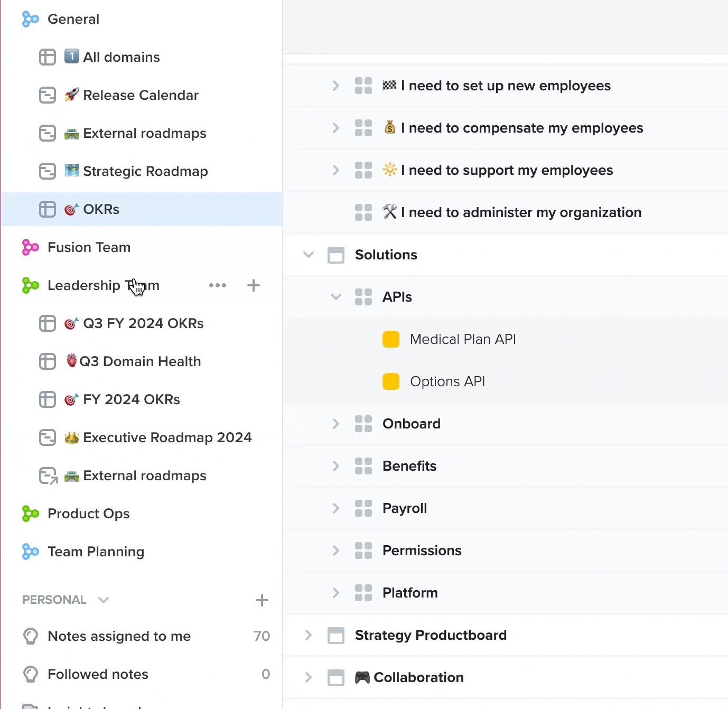Click the Q3 Domain Health board icon

tap(48, 361)
